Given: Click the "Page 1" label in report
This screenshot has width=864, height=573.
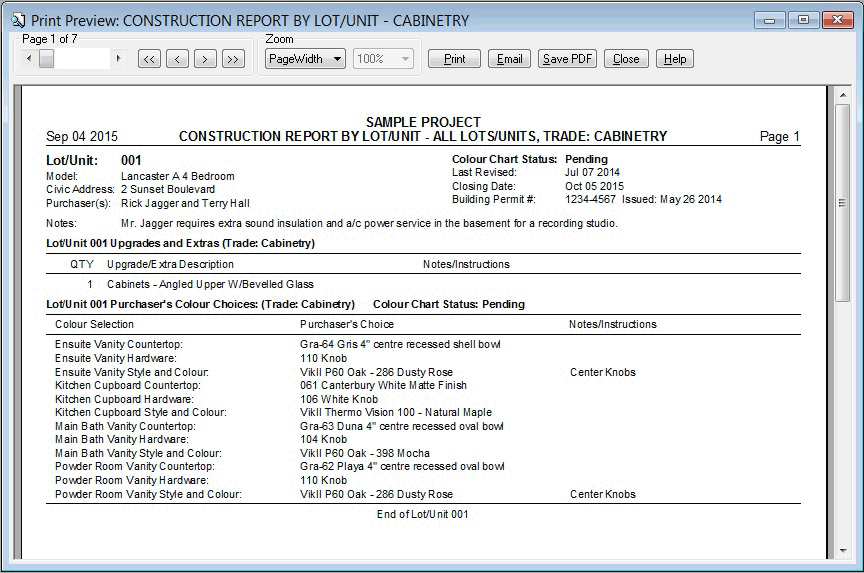Looking at the screenshot, I should click(x=780, y=137).
